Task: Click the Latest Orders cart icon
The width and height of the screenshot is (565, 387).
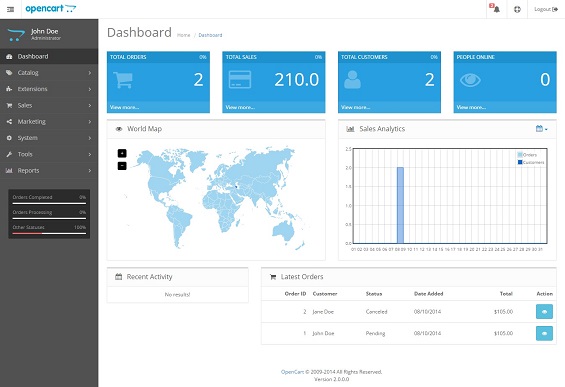Action: 273,277
